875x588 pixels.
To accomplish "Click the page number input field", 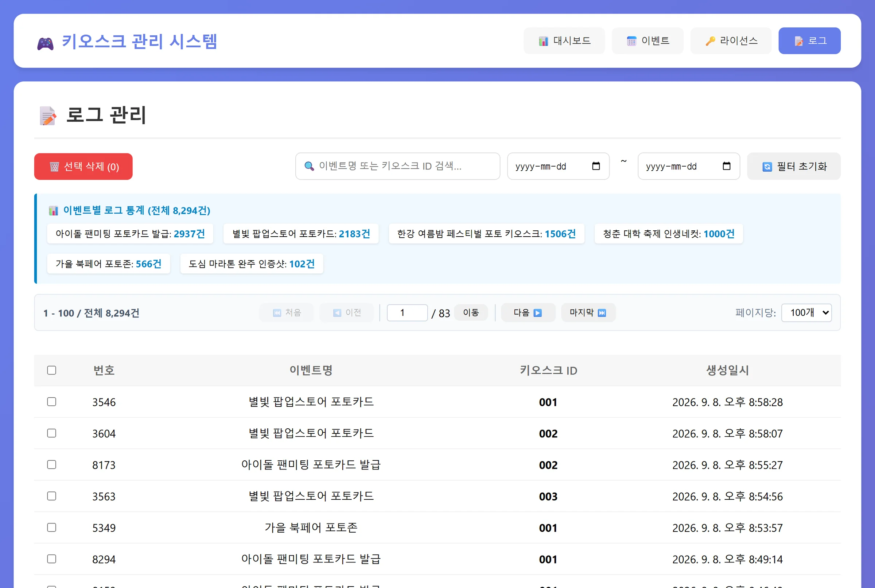I will coord(407,313).
